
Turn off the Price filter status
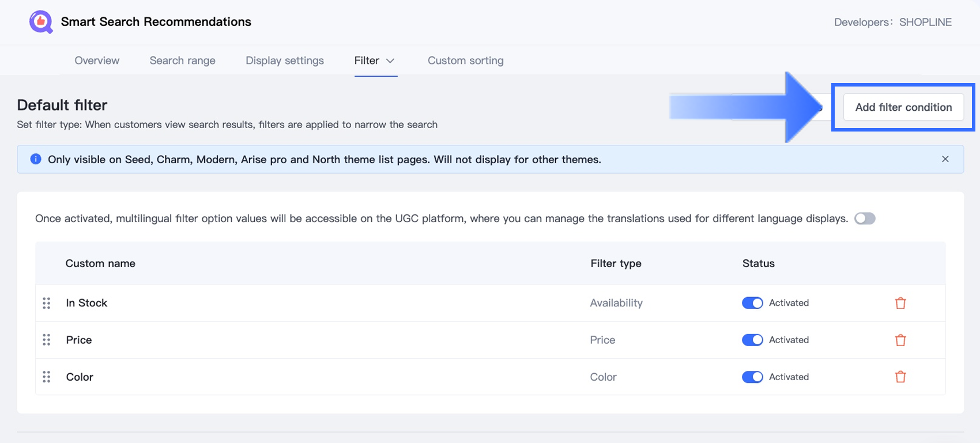coord(752,340)
